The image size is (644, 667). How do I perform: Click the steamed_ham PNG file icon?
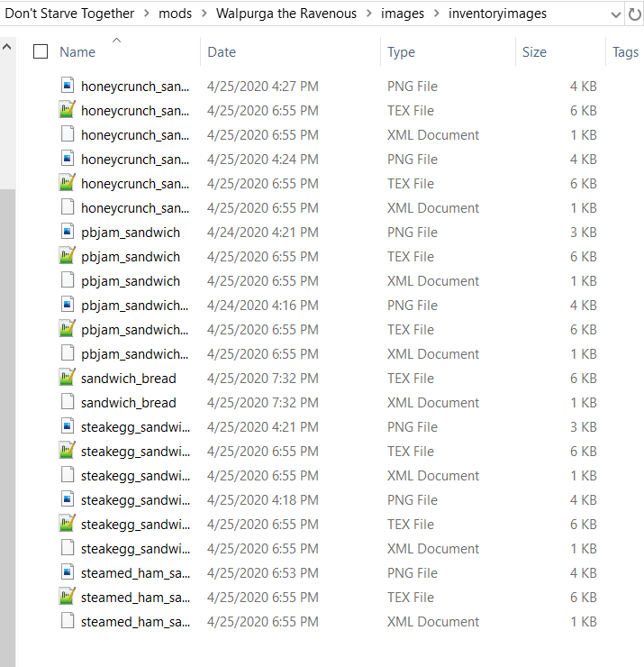click(x=67, y=573)
